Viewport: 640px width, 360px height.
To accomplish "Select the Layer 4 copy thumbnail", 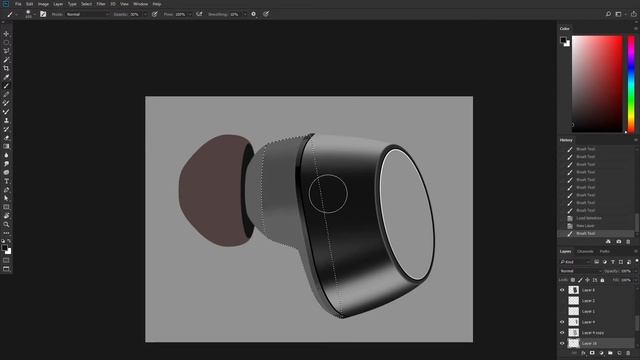I will (x=573, y=333).
